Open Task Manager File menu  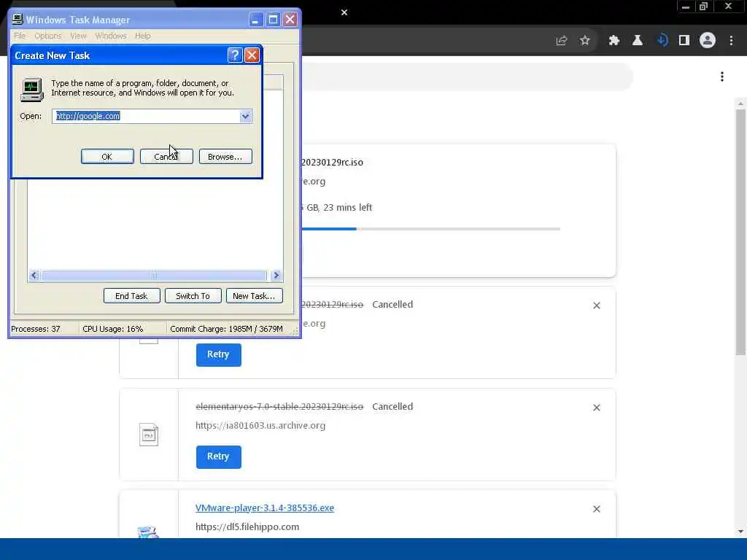20,36
